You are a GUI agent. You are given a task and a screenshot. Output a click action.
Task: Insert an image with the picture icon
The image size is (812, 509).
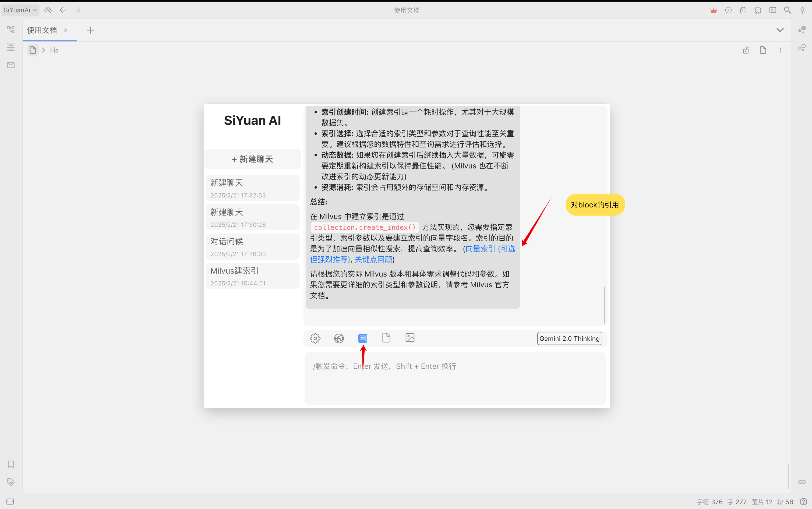(x=409, y=338)
